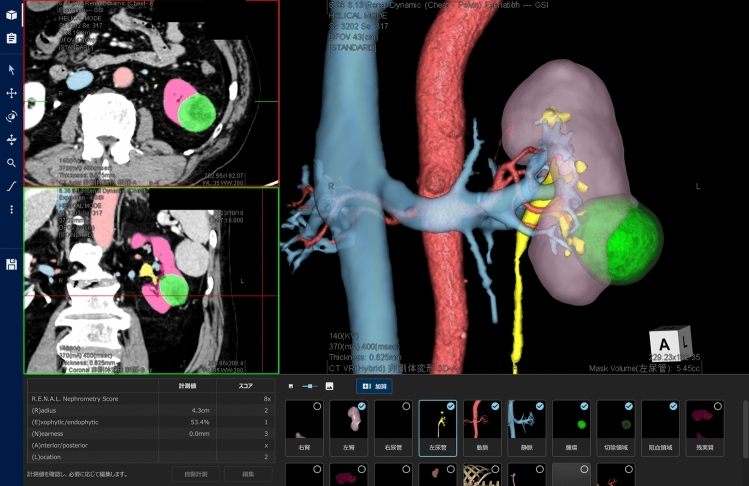Select the rotate tool in sidebar
Screen dimensions: 749x486
pos(11,116)
